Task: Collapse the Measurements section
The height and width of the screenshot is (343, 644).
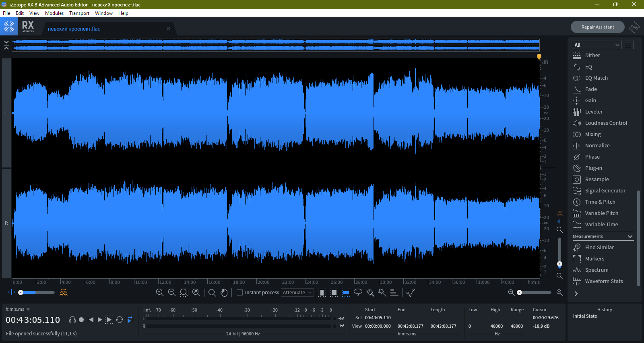Action: pyautogui.click(x=630, y=237)
